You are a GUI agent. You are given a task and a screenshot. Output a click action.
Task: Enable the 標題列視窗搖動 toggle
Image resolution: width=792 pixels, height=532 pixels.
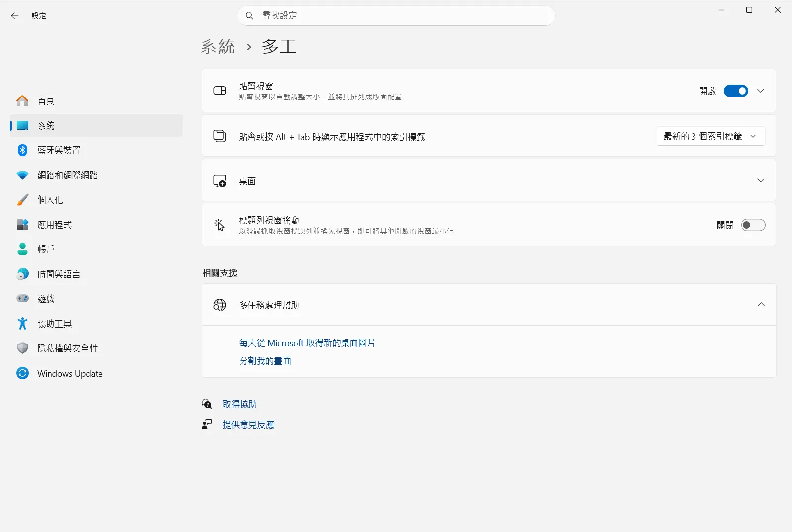point(753,225)
